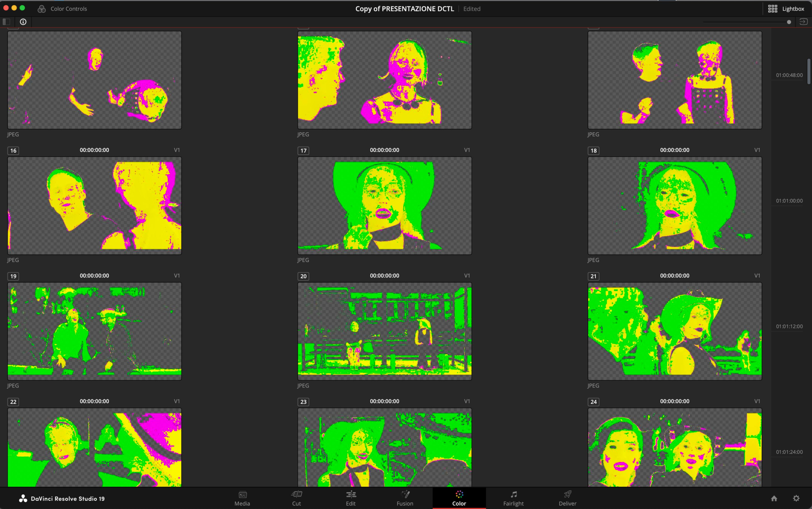Image resolution: width=812 pixels, height=509 pixels.
Task: Click the 01:01:00:00 timecode marker
Action: point(789,201)
